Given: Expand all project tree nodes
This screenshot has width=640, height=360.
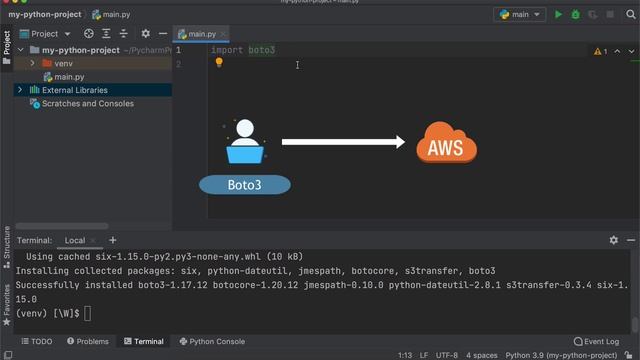Looking at the screenshot, I should point(106,34).
